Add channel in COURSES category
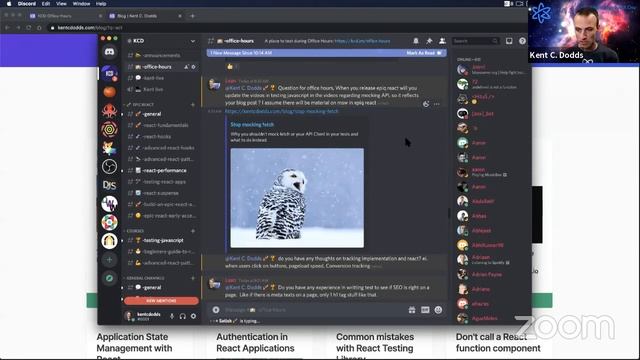Viewport: 640px width, 360px height. 193,231
